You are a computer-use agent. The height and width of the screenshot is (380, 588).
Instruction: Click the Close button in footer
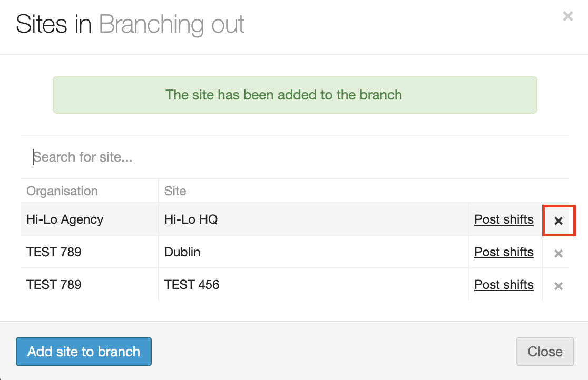[545, 352]
